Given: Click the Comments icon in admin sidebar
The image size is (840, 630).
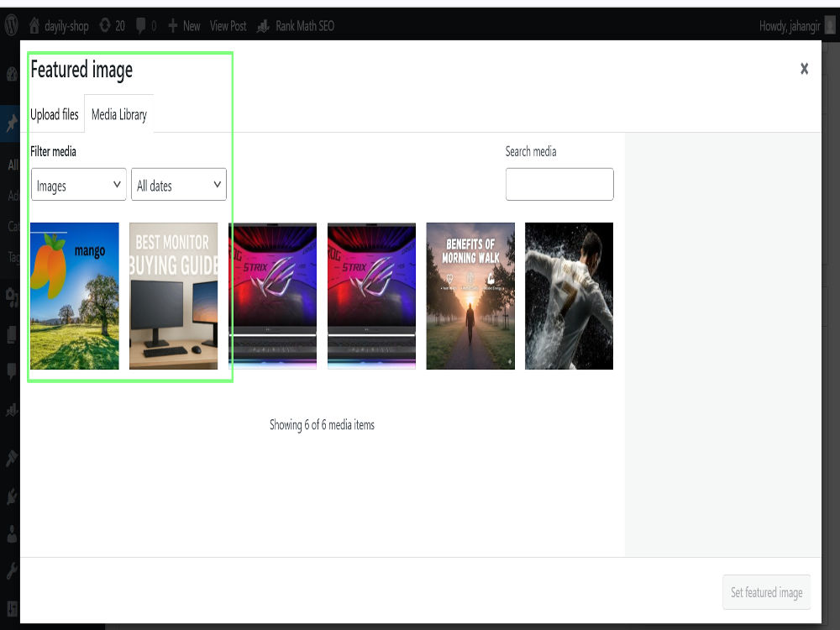Looking at the screenshot, I should pyautogui.click(x=11, y=371).
